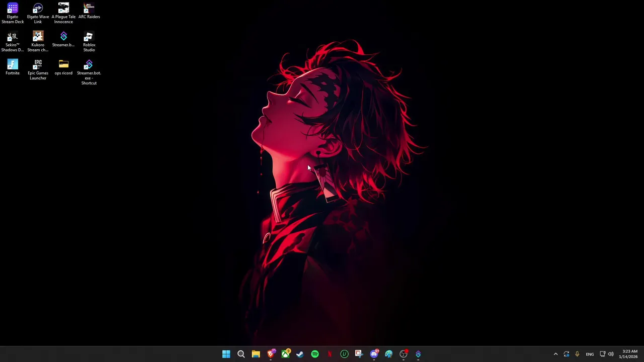644x362 pixels.
Task: Open the Windows Start menu
Action: click(x=226, y=354)
